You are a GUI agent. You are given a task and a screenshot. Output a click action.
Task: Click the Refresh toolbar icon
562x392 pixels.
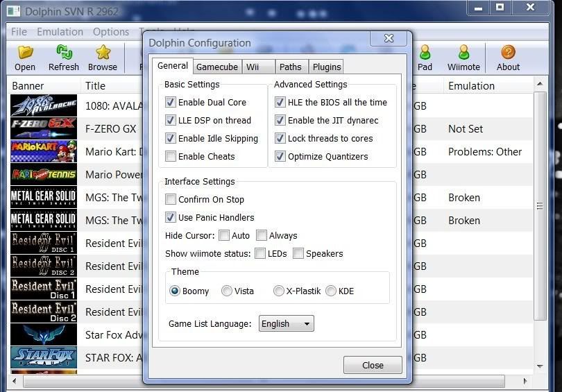point(64,53)
